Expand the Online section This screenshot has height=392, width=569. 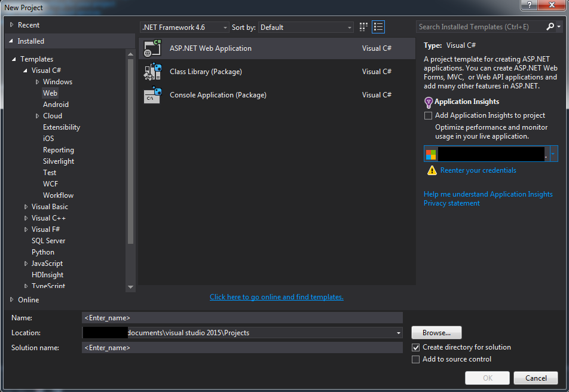click(11, 299)
